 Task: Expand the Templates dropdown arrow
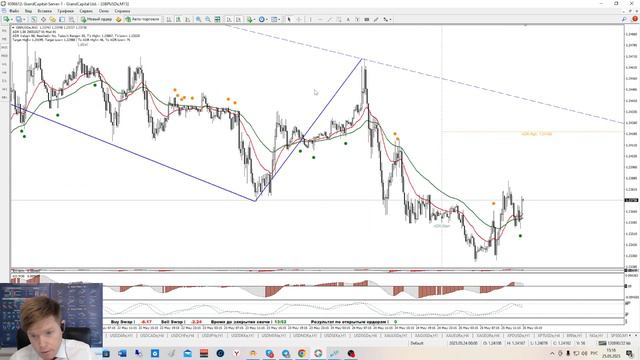point(280,19)
